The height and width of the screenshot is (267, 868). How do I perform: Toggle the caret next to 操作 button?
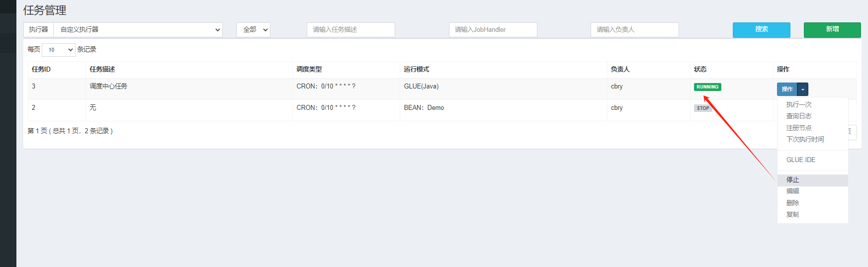(803, 89)
